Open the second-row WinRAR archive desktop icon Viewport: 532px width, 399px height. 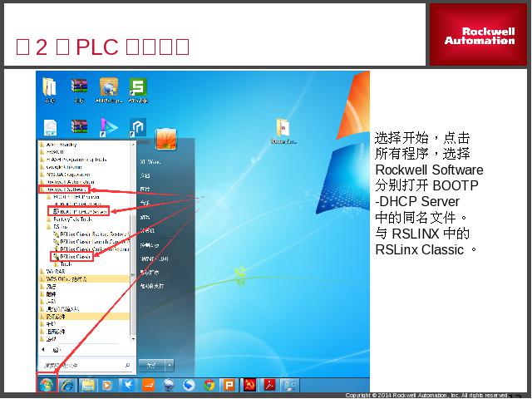(79, 127)
